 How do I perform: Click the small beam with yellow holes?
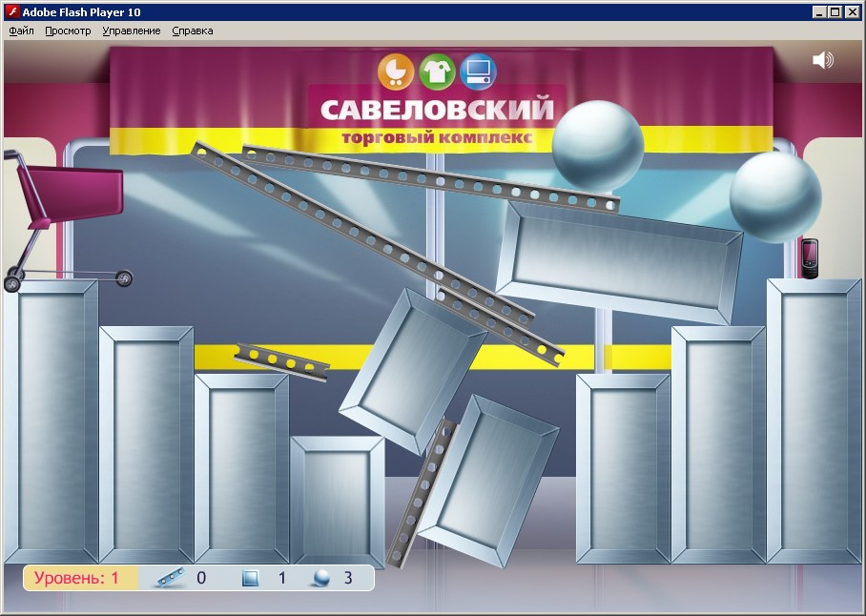(x=280, y=360)
